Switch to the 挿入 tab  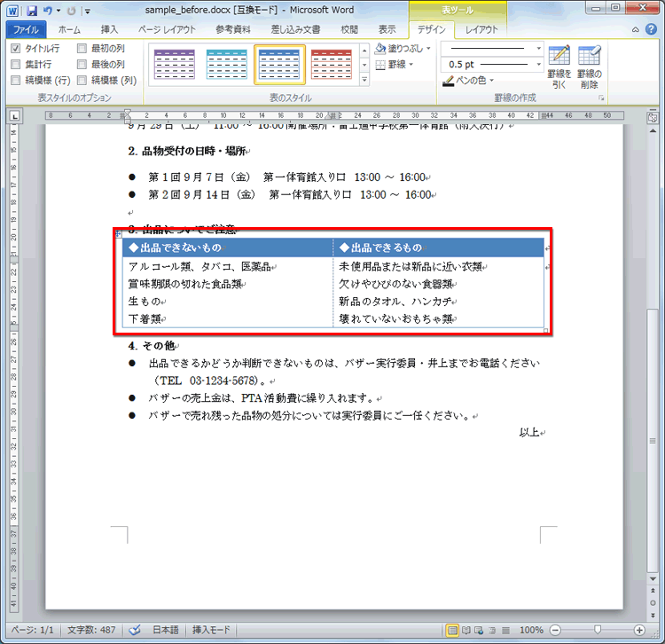pos(109,29)
